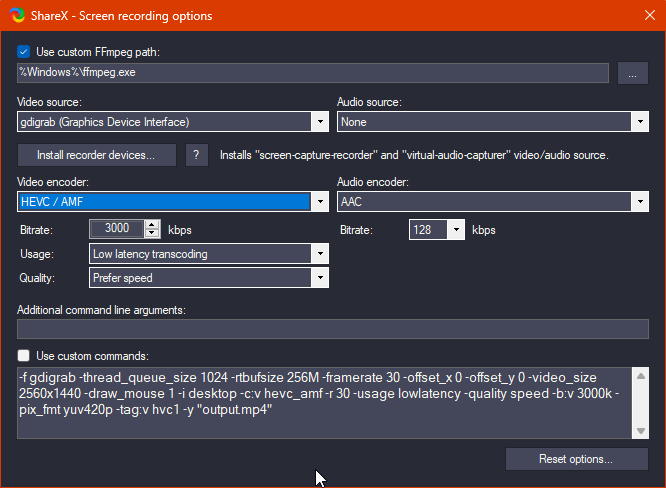The height and width of the screenshot is (488, 666).
Task: Click inside the custom commands text box
Action: pos(325,403)
